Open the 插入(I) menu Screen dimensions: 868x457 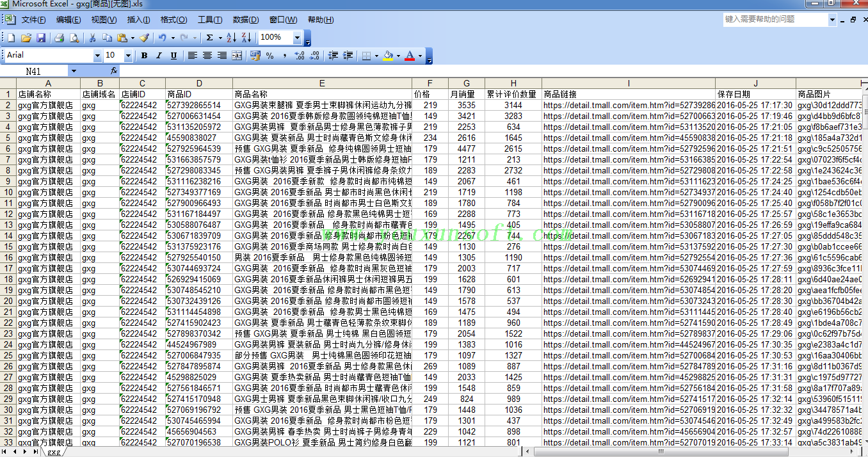tap(138, 20)
